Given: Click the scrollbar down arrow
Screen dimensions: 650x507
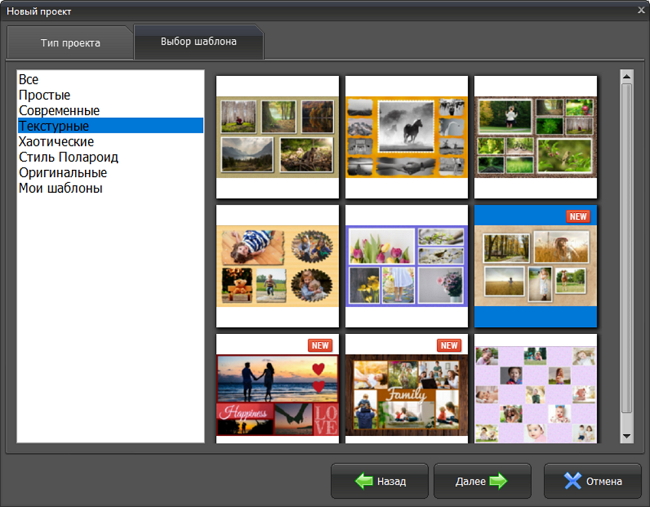Looking at the screenshot, I should click(x=626, y=436).
